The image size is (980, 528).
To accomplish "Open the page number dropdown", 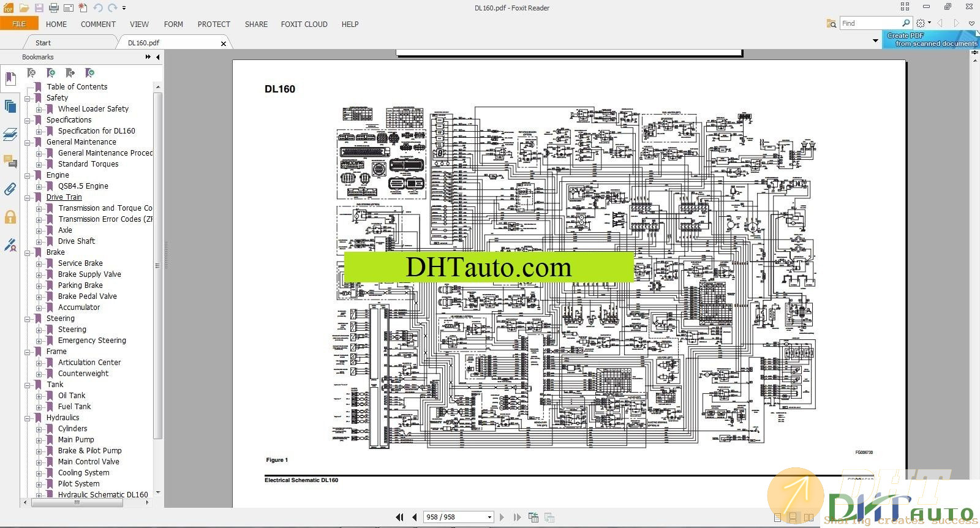I will [489, 517].
